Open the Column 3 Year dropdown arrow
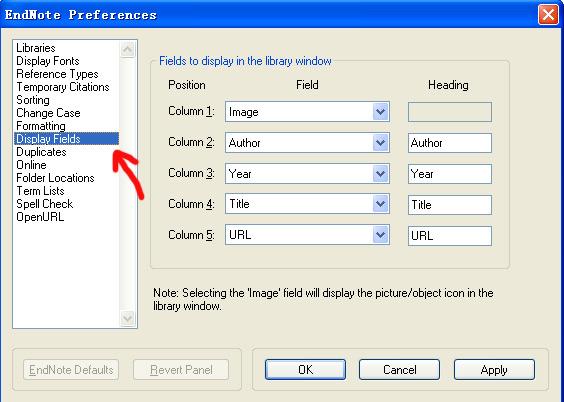The width and height of the screenshot is (564, 402). (381, 174)
